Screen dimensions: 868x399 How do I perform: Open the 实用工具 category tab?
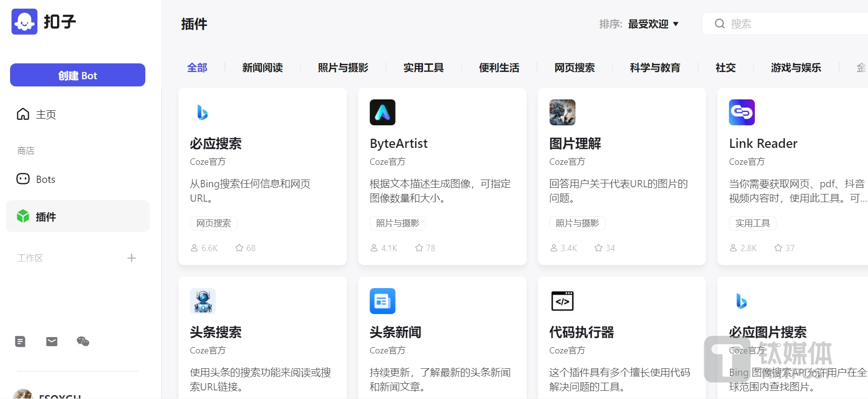[x=423, y=68]
